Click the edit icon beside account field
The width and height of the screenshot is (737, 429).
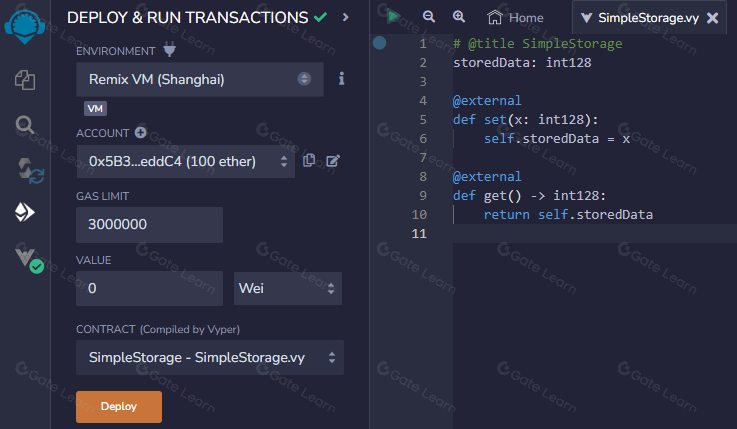click(x=333, y=160)
